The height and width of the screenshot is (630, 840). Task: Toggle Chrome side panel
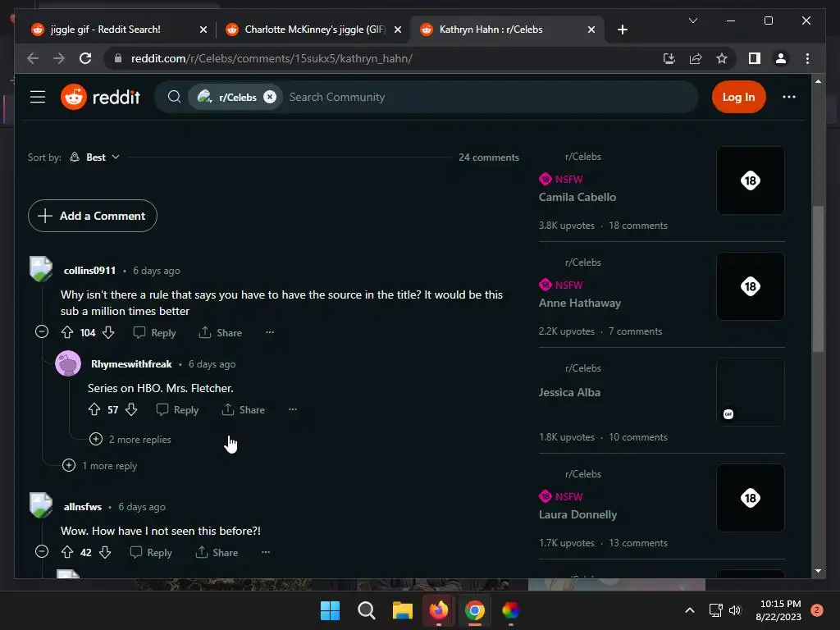tap(755, 58)
